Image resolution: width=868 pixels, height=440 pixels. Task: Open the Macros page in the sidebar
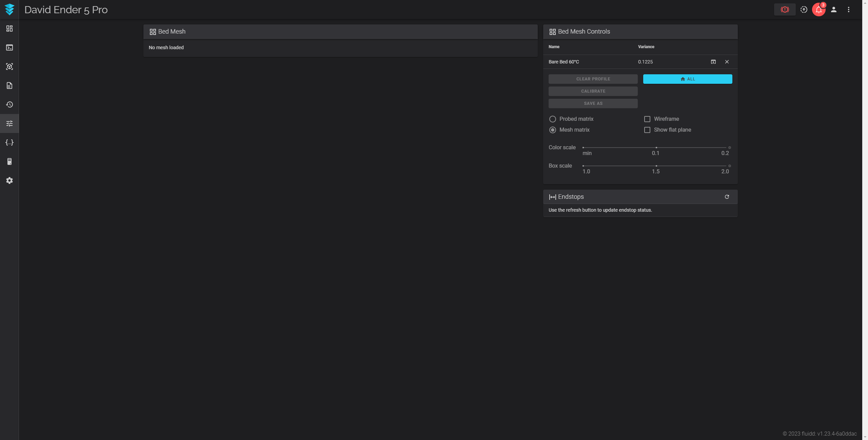[x=9, y=142]
